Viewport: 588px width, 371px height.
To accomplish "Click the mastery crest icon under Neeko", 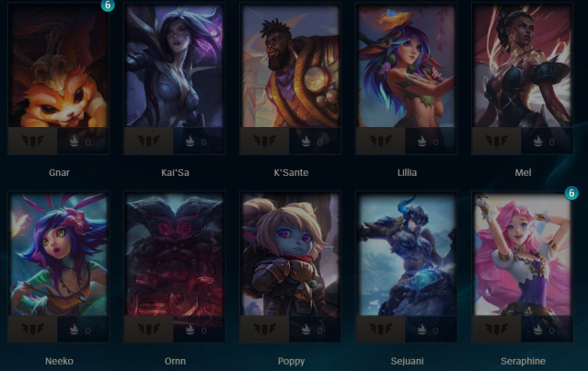I will pyautogui.click(x=32, y=329).
